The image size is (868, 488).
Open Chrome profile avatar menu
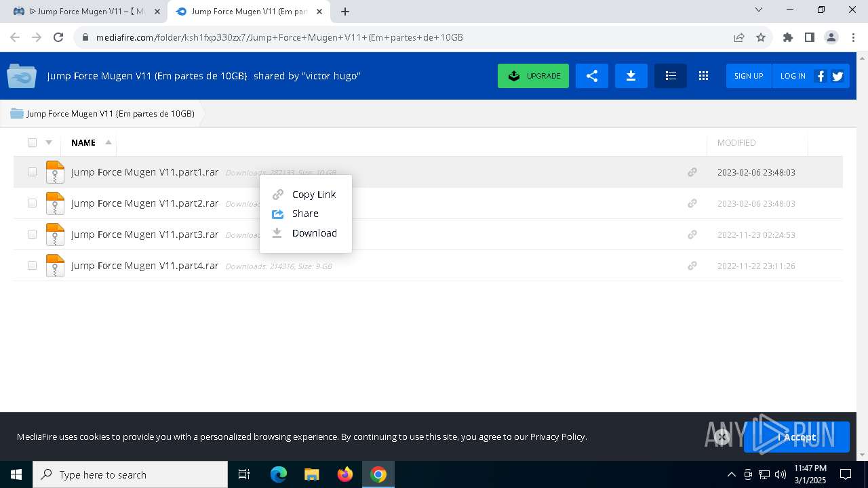pos(831,37)
